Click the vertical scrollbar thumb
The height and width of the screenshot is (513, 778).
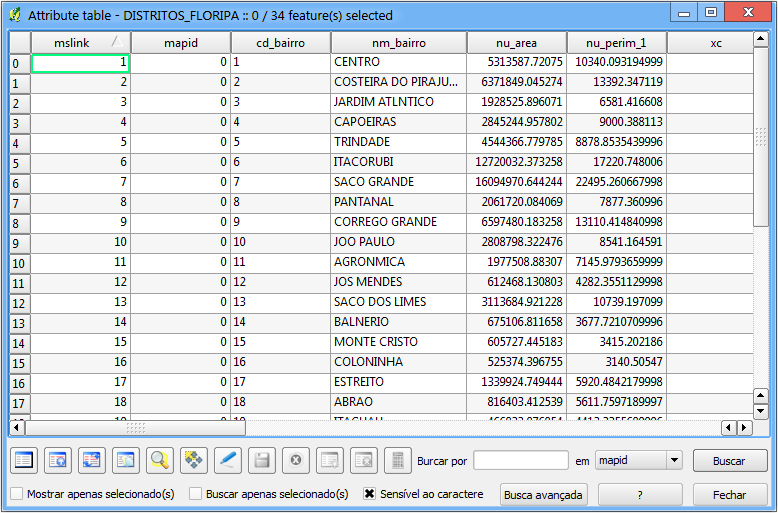pyautogui.click(x=761, y=136)
